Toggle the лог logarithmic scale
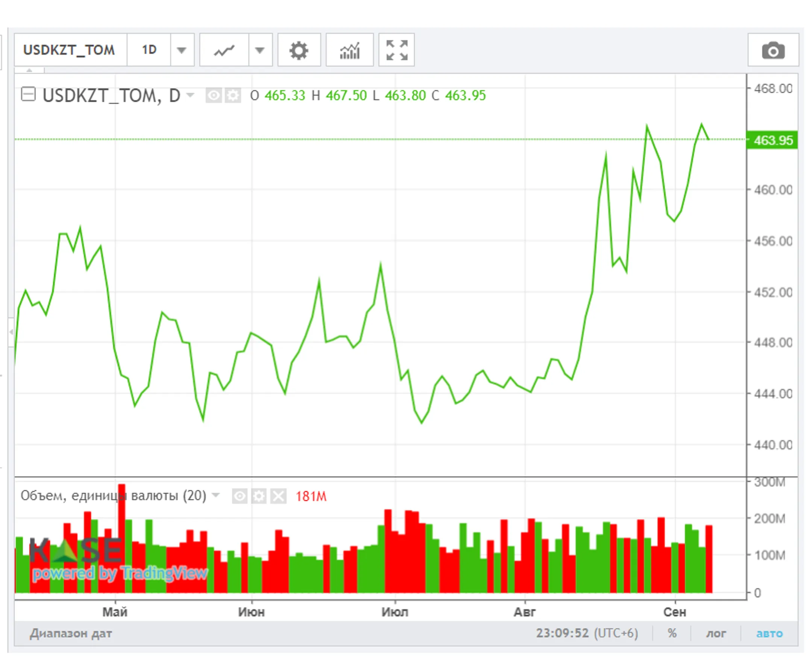Screen dimensions: 812x658 [716, 633]
